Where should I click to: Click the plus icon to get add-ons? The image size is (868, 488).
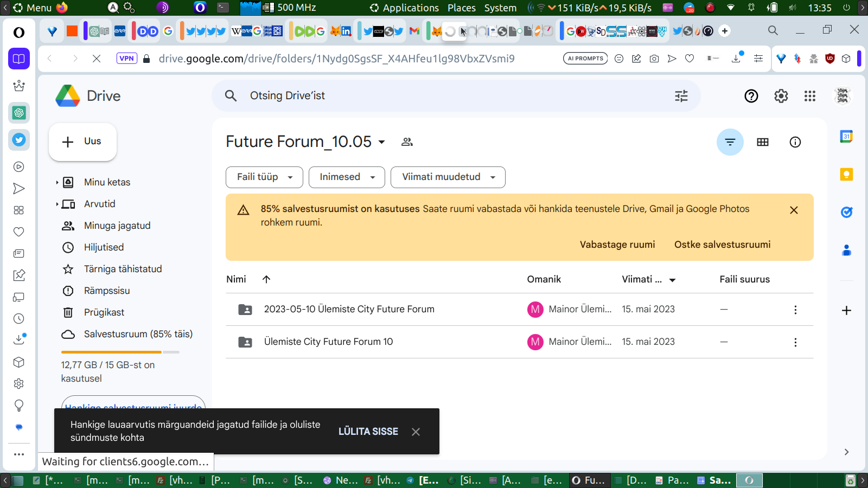pos(846,311)
